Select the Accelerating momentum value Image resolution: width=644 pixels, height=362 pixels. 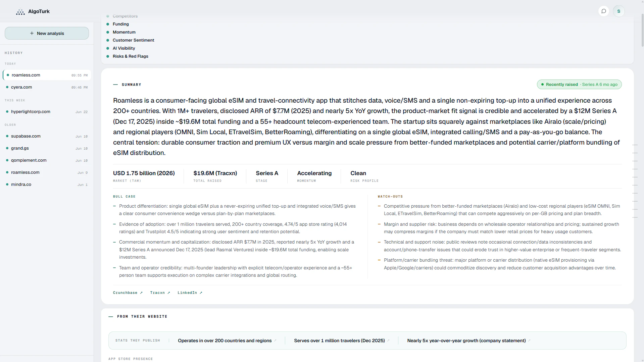point(314,173)
